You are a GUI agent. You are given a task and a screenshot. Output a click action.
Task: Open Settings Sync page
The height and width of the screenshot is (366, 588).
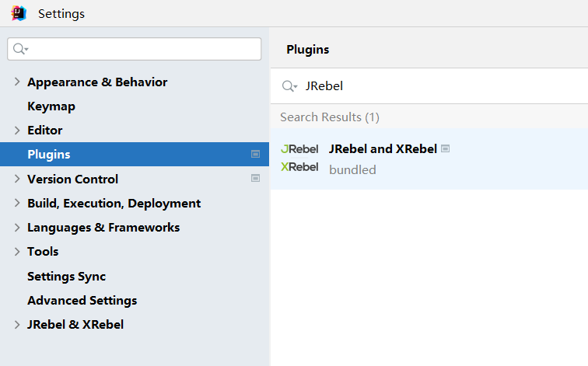pos(66,276)
